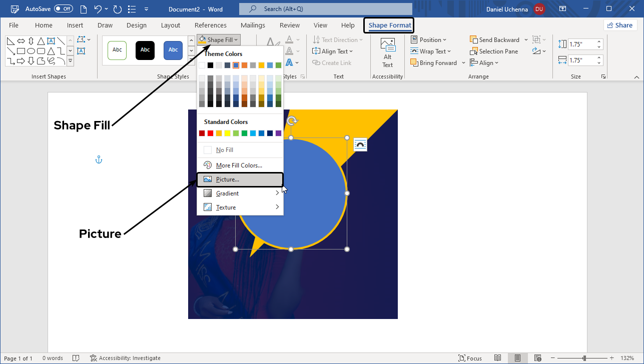The height and width of the screenshot is (364, 644).
Task: Click the Undo arrow in title bar
Action: tap(98, 9)
